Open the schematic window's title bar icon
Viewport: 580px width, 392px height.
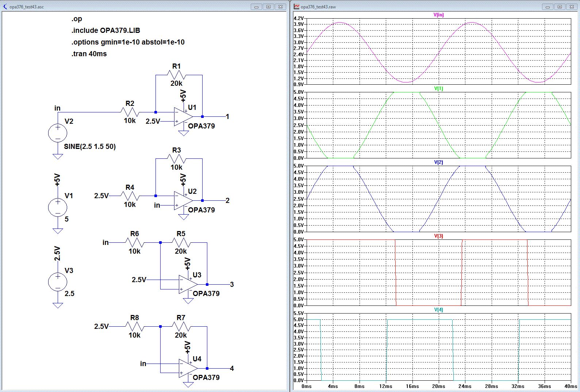(5, 7)
